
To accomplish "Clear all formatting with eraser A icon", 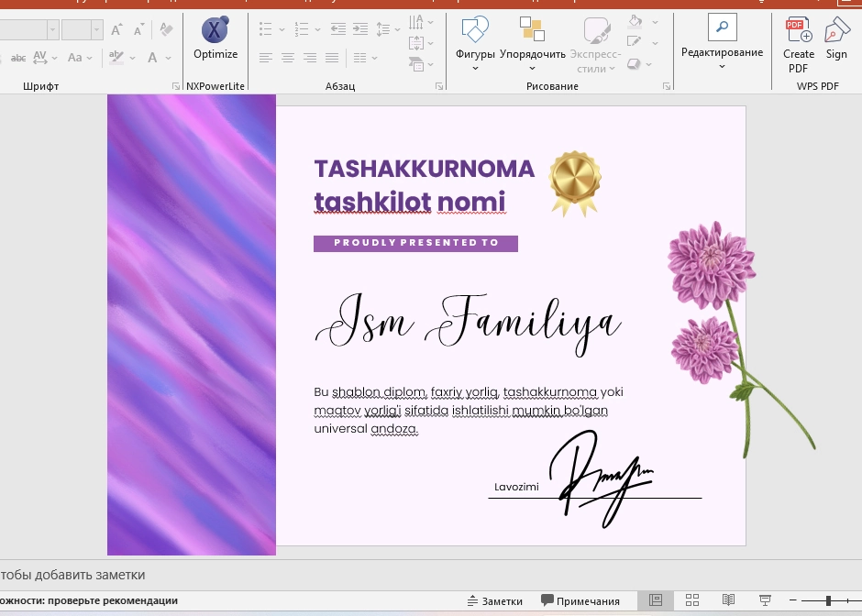I will (x=166, y=29).
